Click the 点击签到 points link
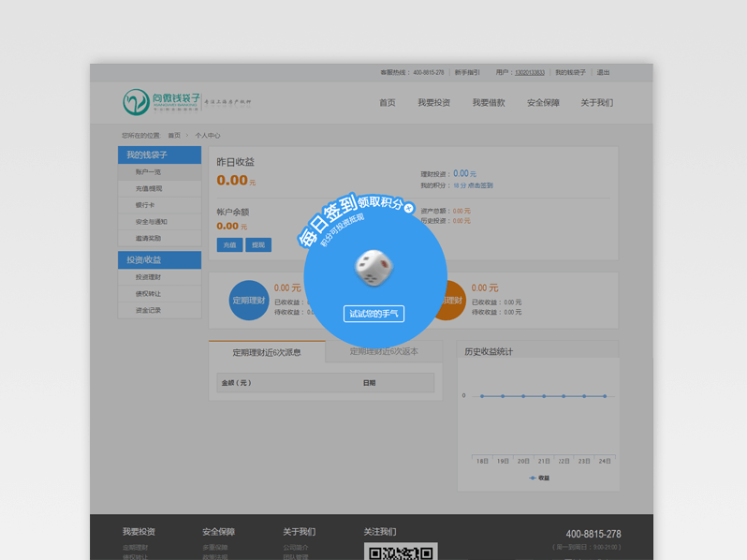Viewport: 747px width, 560px height. pyautogui.click(x=480, y=186)
